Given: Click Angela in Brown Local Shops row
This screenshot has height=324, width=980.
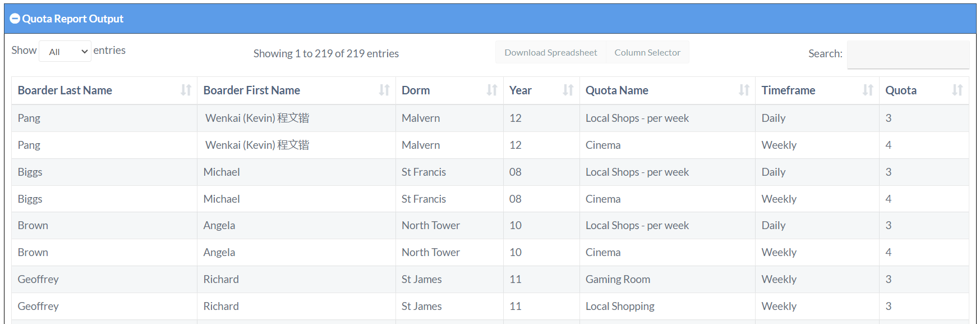Looking at the screenshot, I should pos(219,225).
